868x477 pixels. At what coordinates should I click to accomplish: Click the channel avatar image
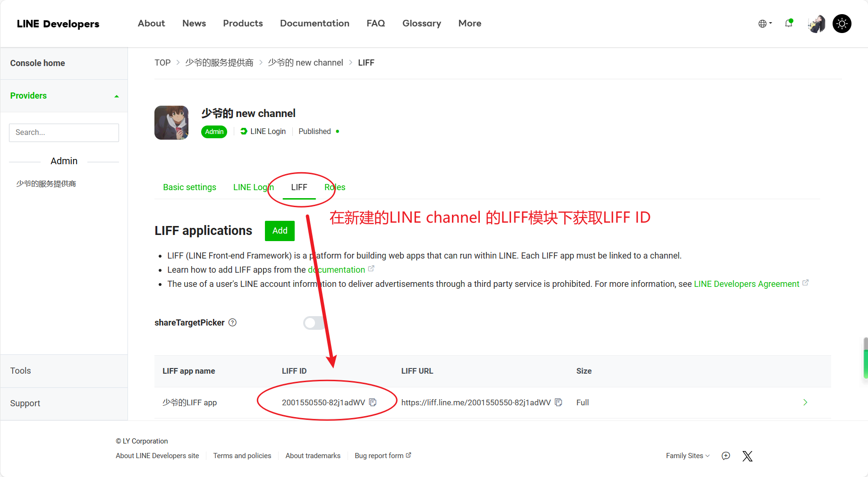(x=171, y=123)
